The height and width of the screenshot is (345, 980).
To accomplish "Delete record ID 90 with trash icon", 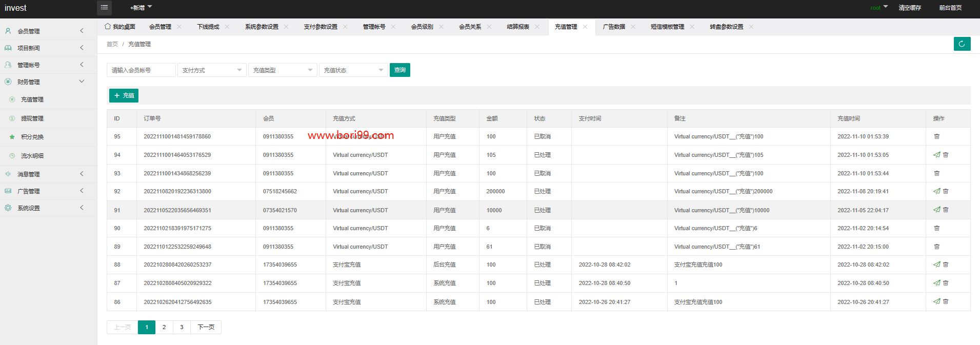I will pos(936,228).
